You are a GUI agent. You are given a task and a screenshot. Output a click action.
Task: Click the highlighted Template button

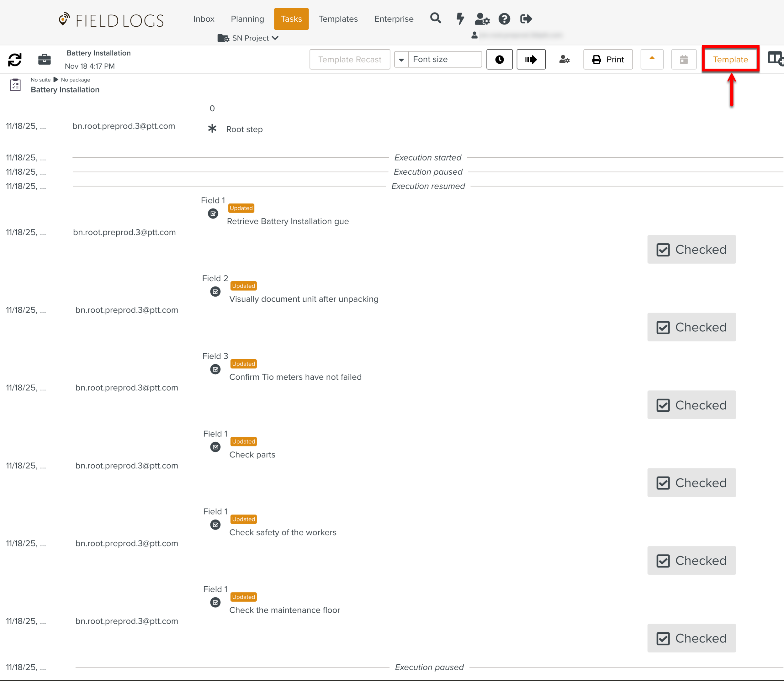pos(730,60)
